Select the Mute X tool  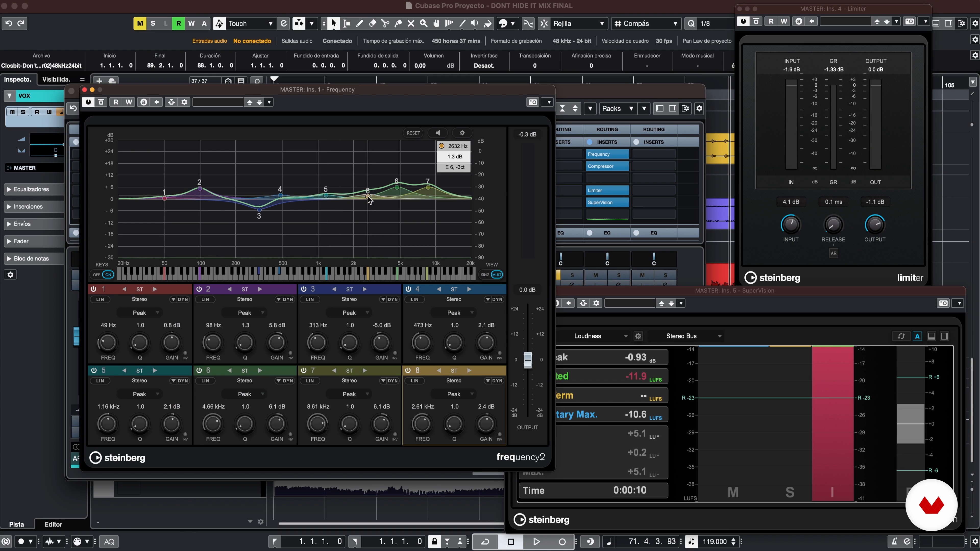(411, 23)
